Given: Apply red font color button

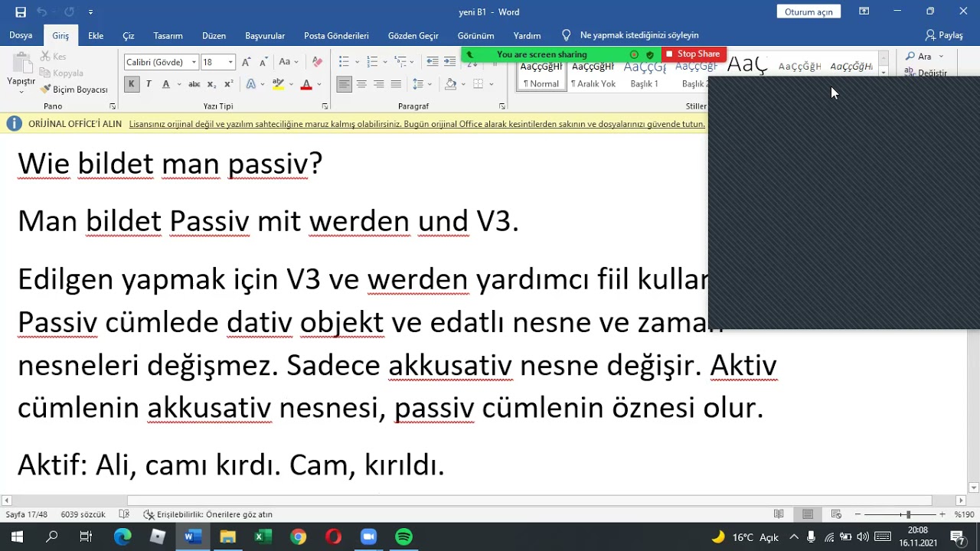Looking at the screenshot, I should pyautogui.click(x=306, y=84).
